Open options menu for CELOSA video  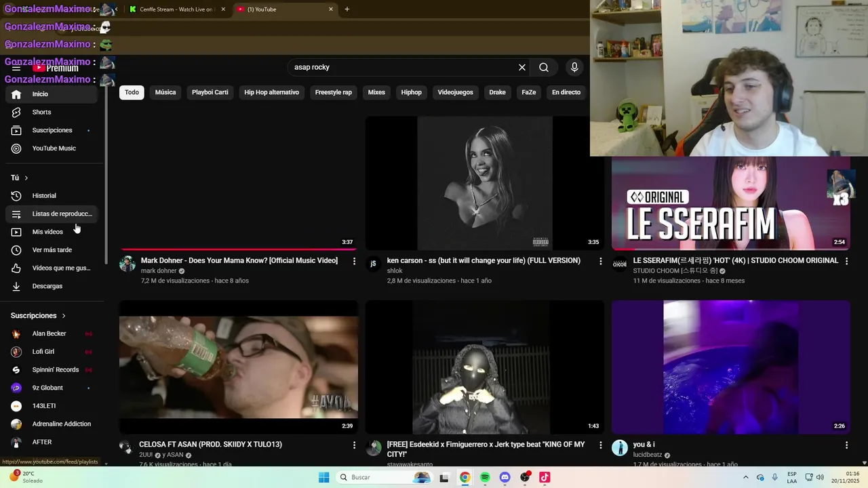coord(354,445)
